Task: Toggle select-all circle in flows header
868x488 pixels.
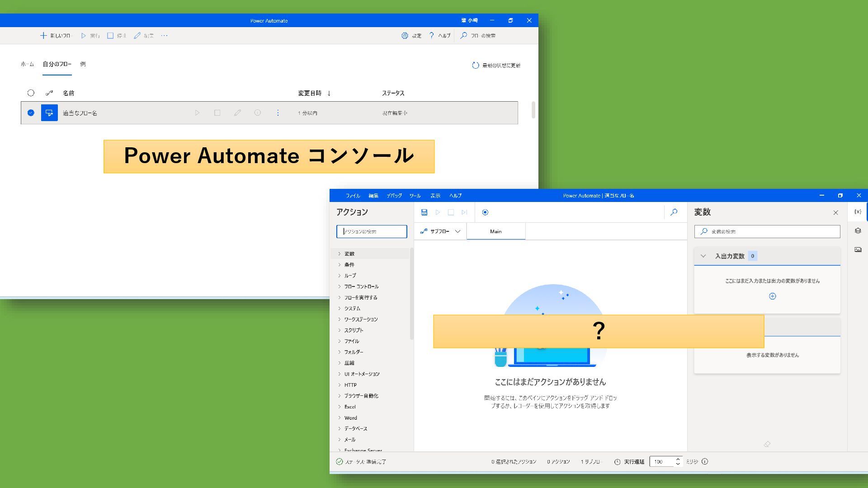Action: pos(31,93)
